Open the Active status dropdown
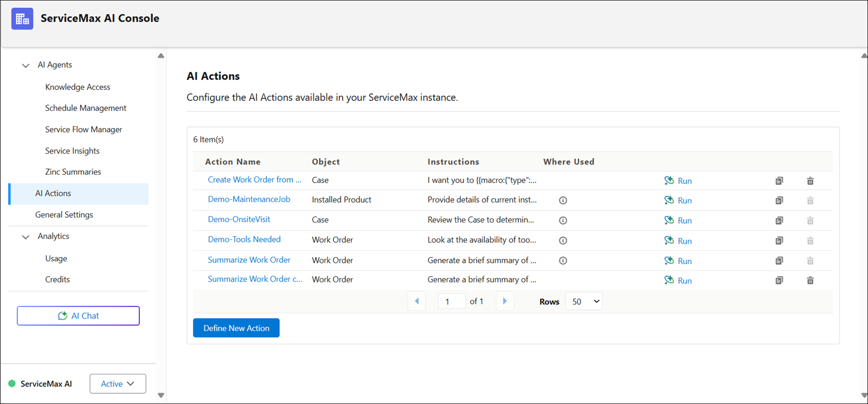This screenshot has height=404, width=868. point(118,384)
